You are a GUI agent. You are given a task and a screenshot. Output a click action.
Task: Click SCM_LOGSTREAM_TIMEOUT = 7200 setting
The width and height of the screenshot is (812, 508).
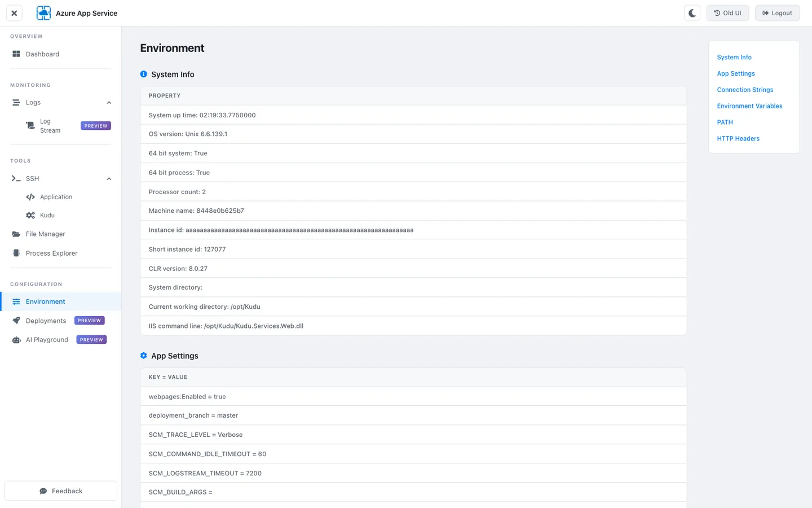point(413,474)
